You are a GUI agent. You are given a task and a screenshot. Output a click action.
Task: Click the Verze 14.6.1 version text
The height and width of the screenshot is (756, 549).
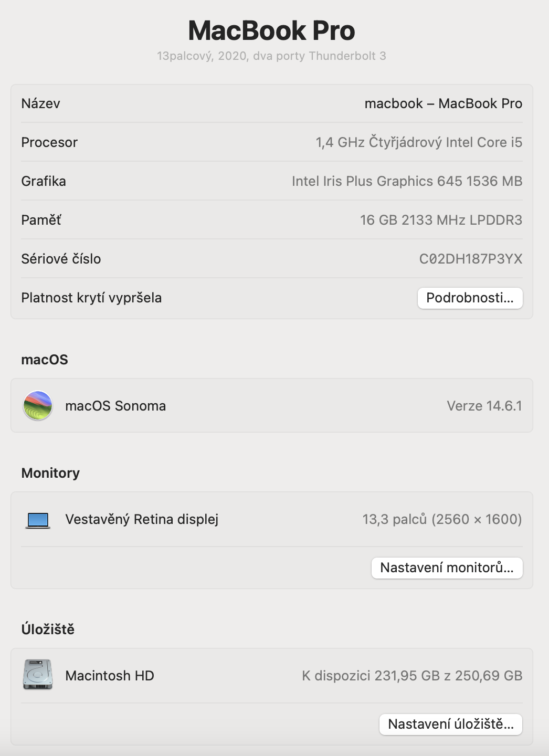tap(484, 406)
